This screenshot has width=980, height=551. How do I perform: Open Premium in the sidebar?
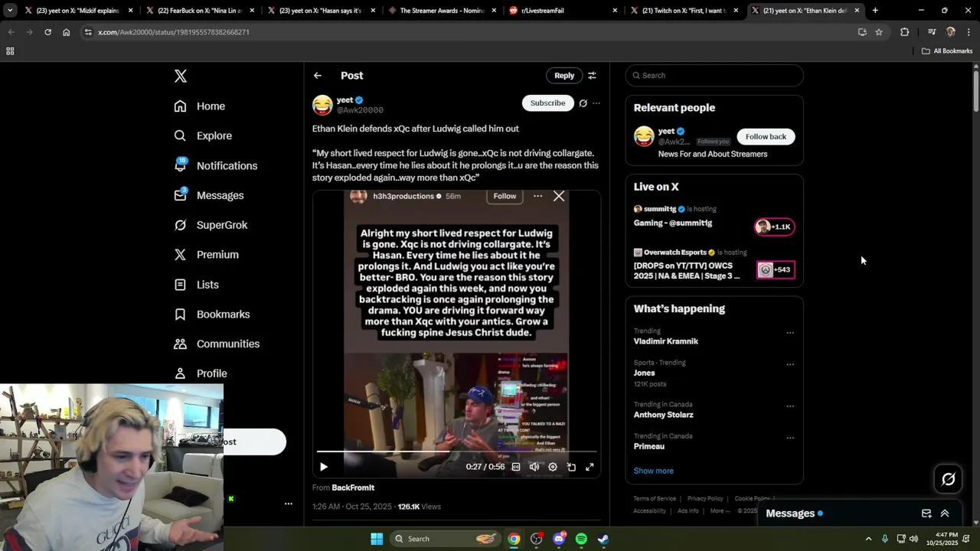pos(206,255)
